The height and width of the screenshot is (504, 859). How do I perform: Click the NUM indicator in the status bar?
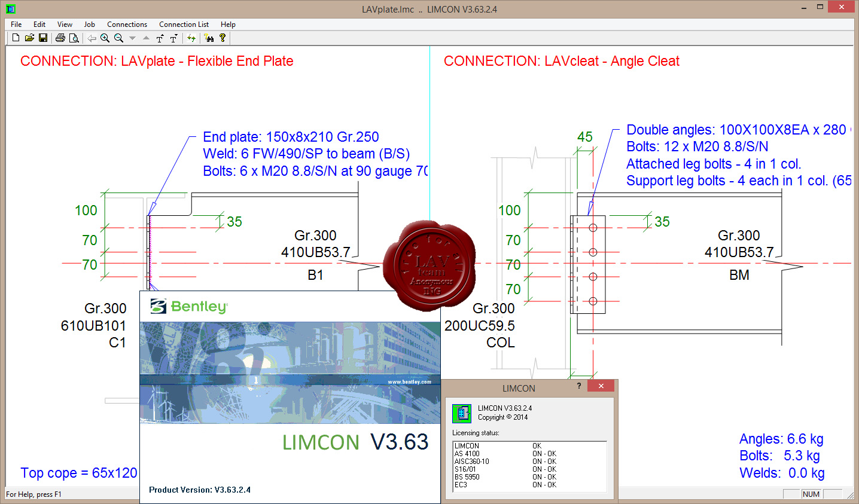click(x=811, y=494)
